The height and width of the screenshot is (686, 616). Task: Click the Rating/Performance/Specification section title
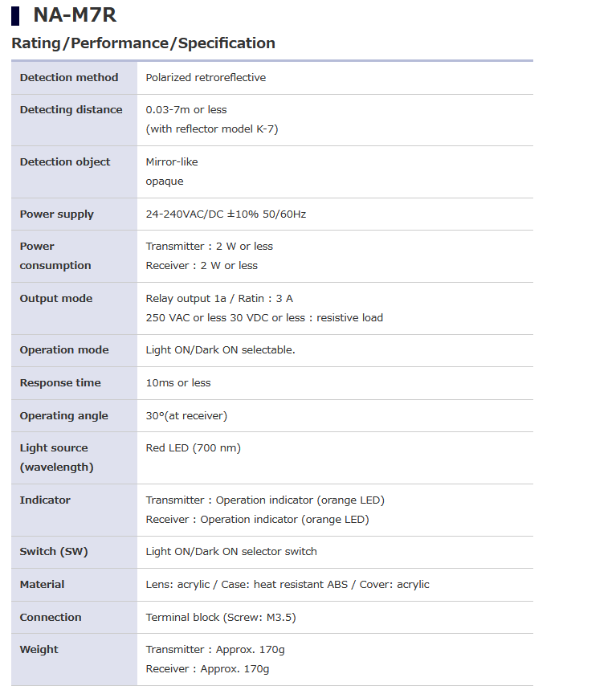[143, 43]
